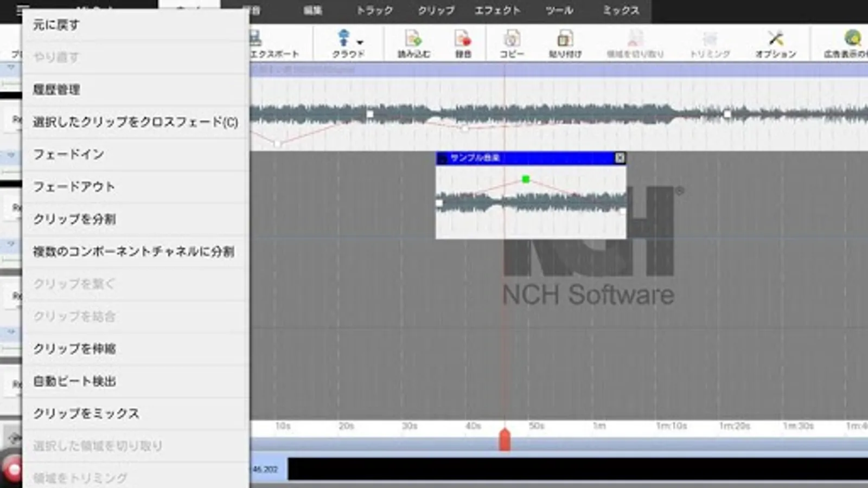Click the 20s mark on the timeline ruler
The height and width of the screenshot is (488, 868).
pos(346,426)
